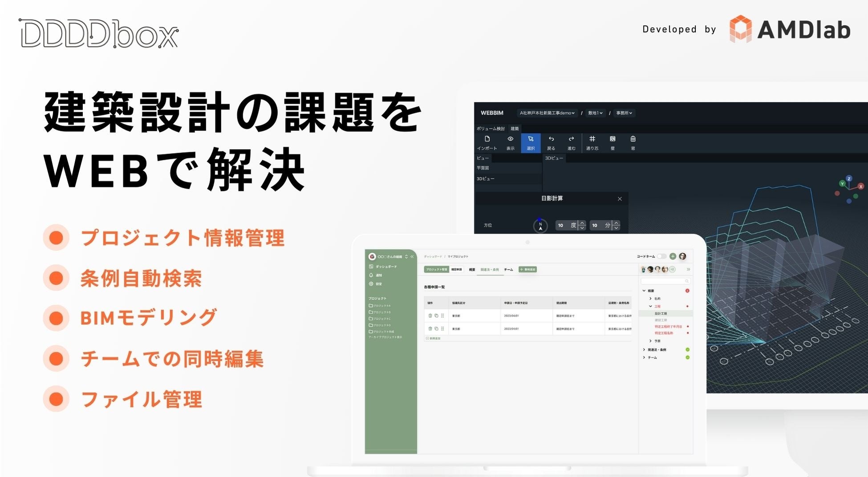Decrease the 分 minutes stepper value

click(x=616, y=228)
